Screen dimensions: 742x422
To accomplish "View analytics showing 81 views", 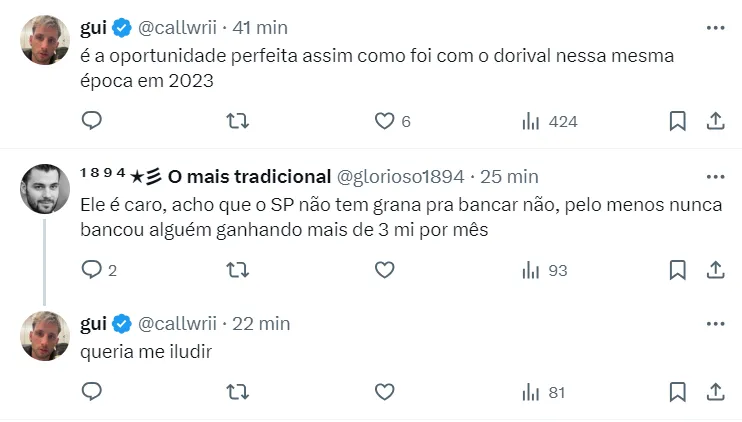I will 545,392.
